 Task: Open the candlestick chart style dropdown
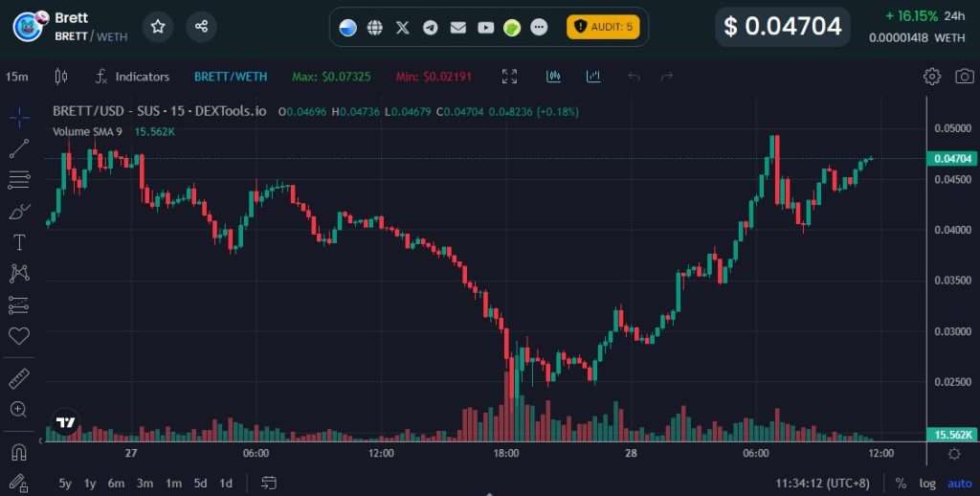[x=61, y=77]
